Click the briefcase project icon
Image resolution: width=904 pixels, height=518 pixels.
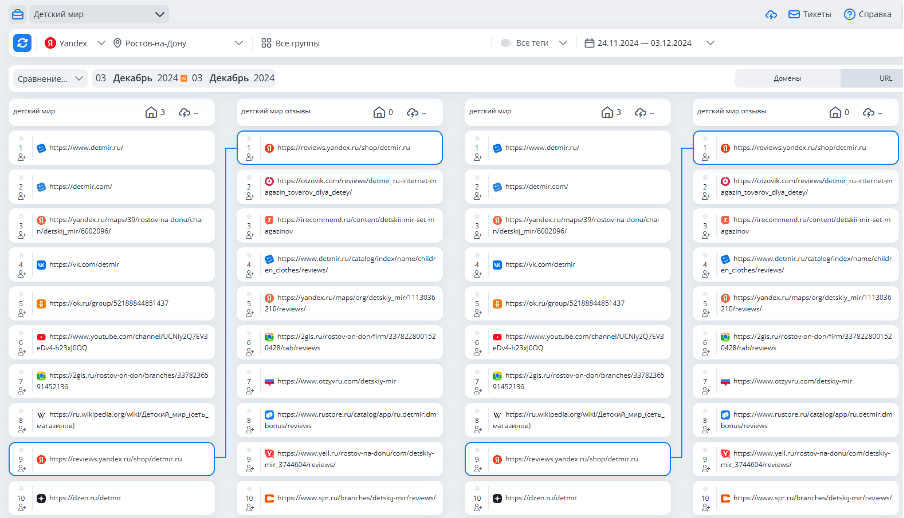tap(17, 15)
